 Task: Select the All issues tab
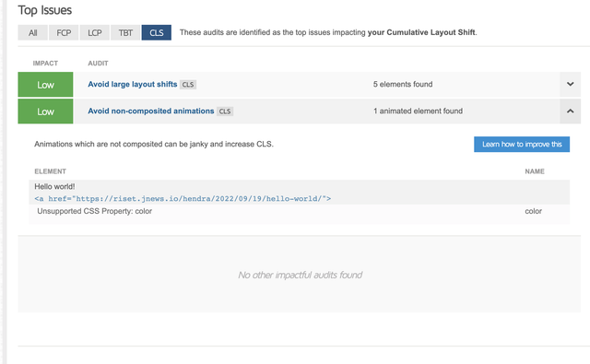click(x=33, y=33)
